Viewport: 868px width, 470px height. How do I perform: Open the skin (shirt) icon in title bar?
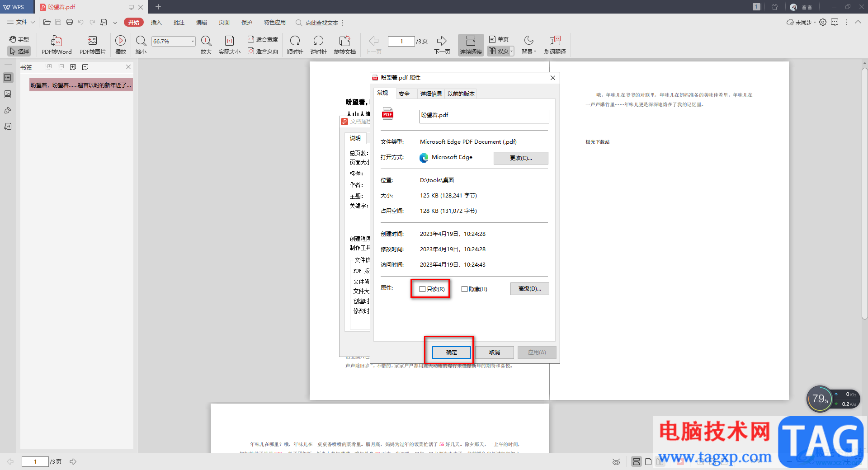point(775,7)
